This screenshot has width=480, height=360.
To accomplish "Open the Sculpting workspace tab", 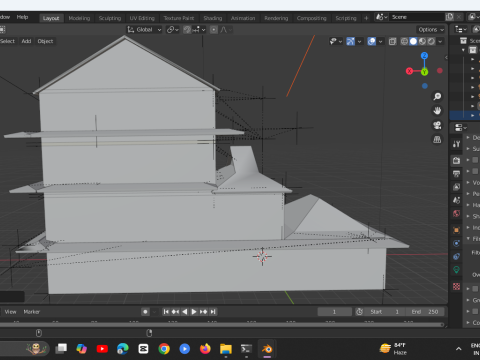I will (110, 18).
